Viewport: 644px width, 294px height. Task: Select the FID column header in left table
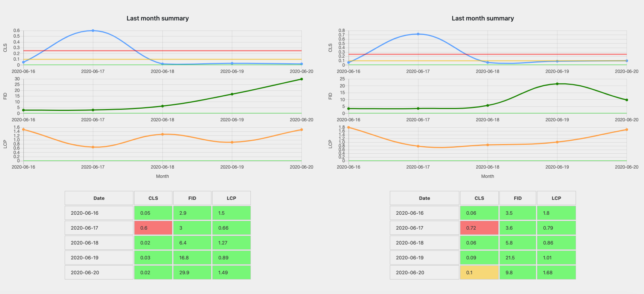(x=192, y=198)
